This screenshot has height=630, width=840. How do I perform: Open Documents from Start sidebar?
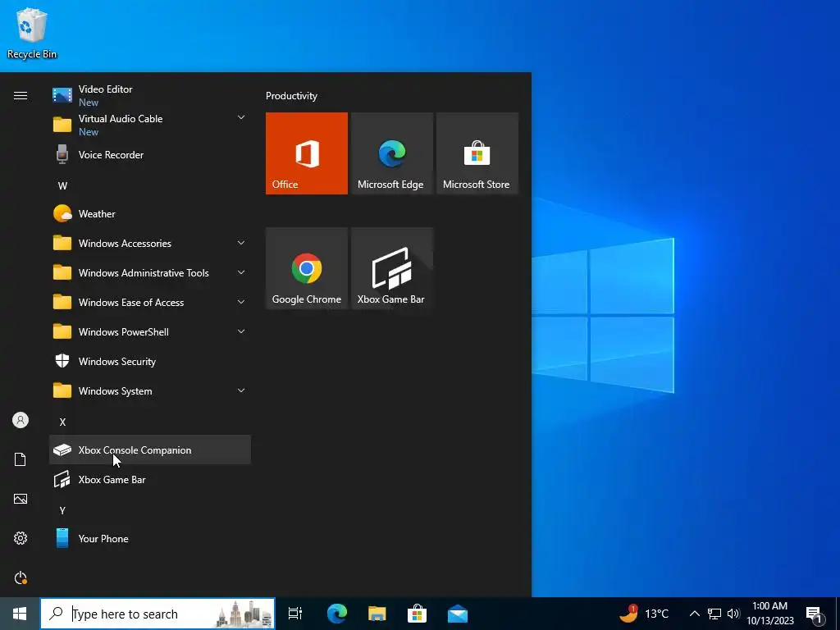coord(21,459)
